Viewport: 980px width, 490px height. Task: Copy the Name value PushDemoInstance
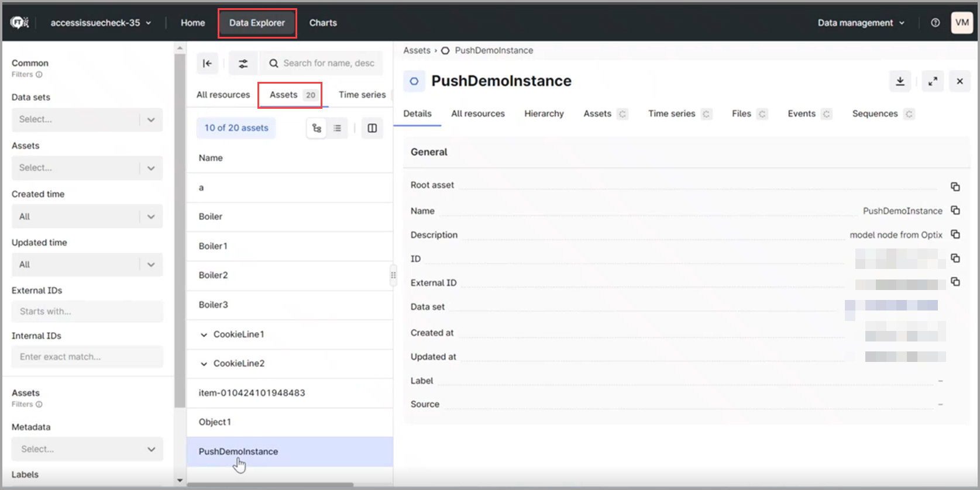click(955, 210)
